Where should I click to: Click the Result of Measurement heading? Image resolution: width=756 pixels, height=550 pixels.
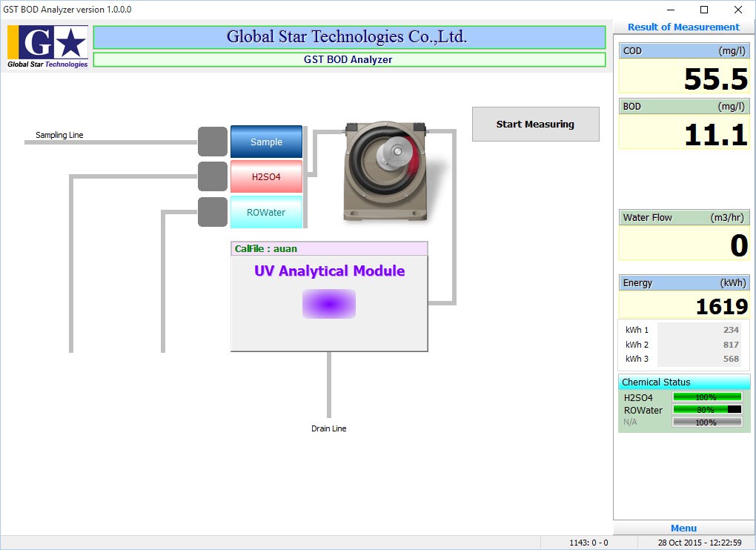[683, 27]
